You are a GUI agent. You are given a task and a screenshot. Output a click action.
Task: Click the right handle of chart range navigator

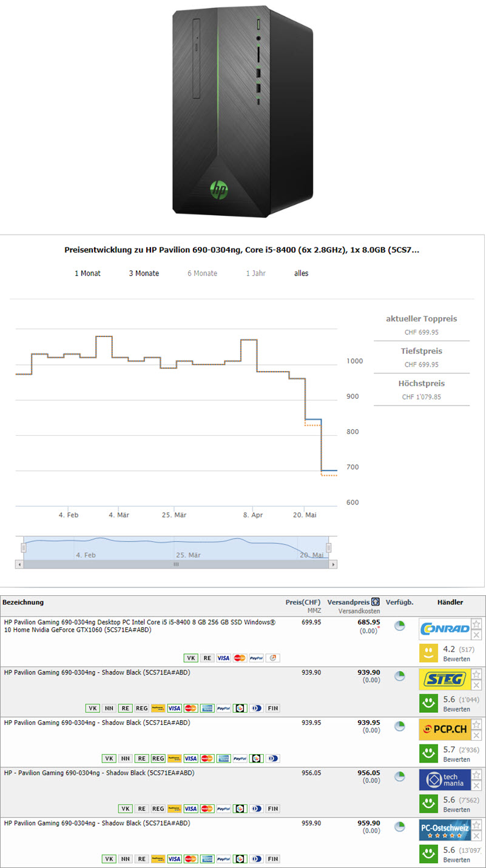[x=328, y=548]
